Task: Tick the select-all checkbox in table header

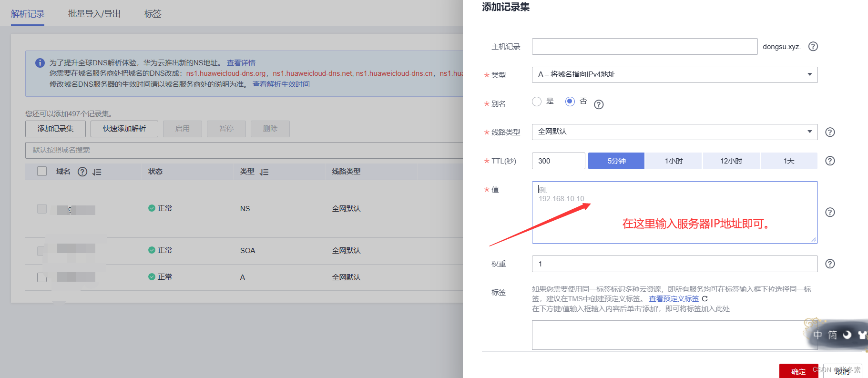Action: (42, 171)
